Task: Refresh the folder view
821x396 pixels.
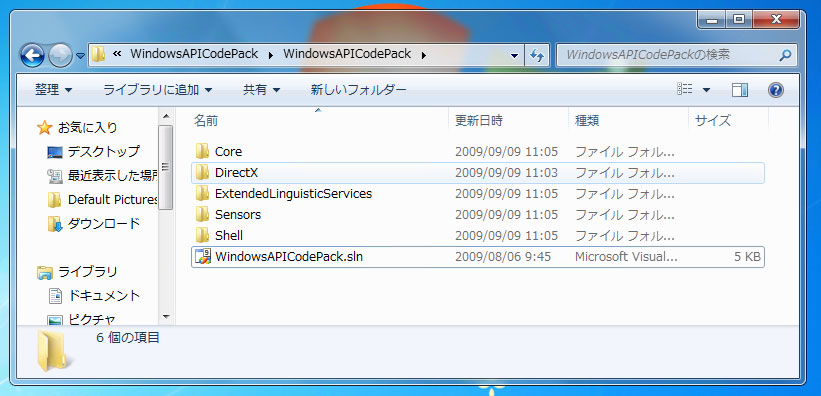Action: (x=537, y=55)
